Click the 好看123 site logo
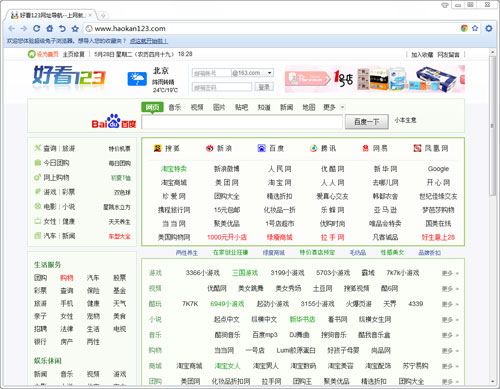The image size is (500, 389). 69,76
